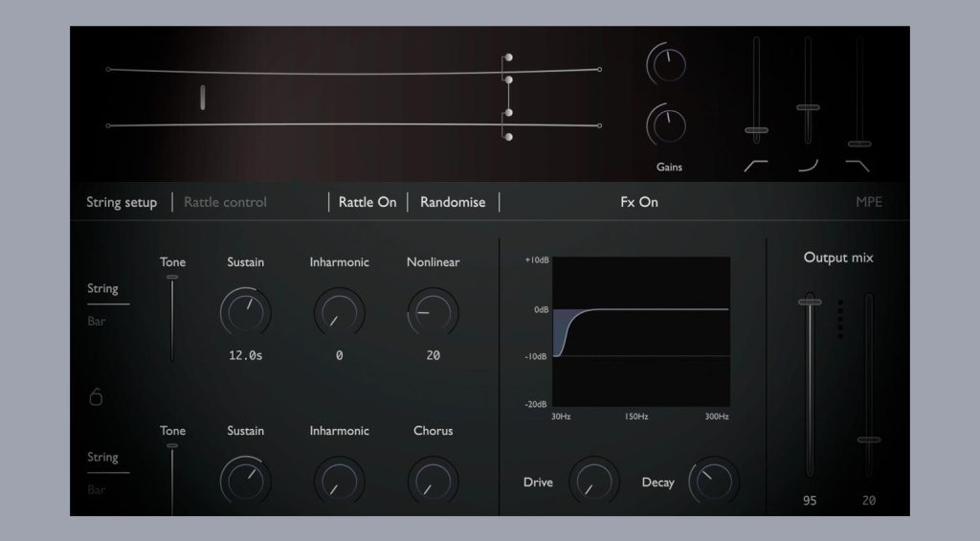Click the right endpoint of the lower string
Viewport: 980px width, 541px height.
point(599,125)
